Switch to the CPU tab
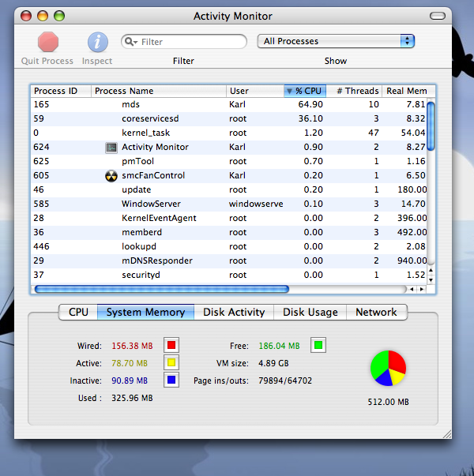The height and width of the screenshot is (476, 474). pyautogui.click(x=78, y=312)
